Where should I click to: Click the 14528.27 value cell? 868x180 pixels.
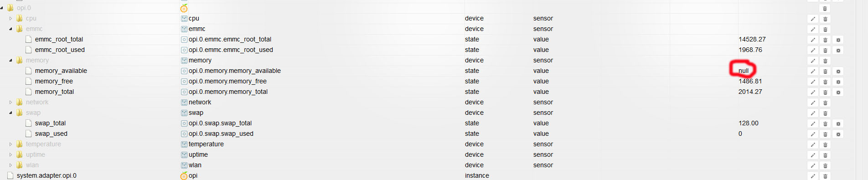pos(752,39)
